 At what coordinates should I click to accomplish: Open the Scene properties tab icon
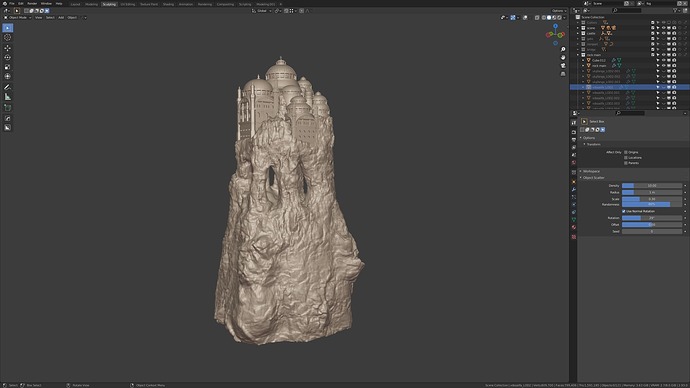[574, 154]
